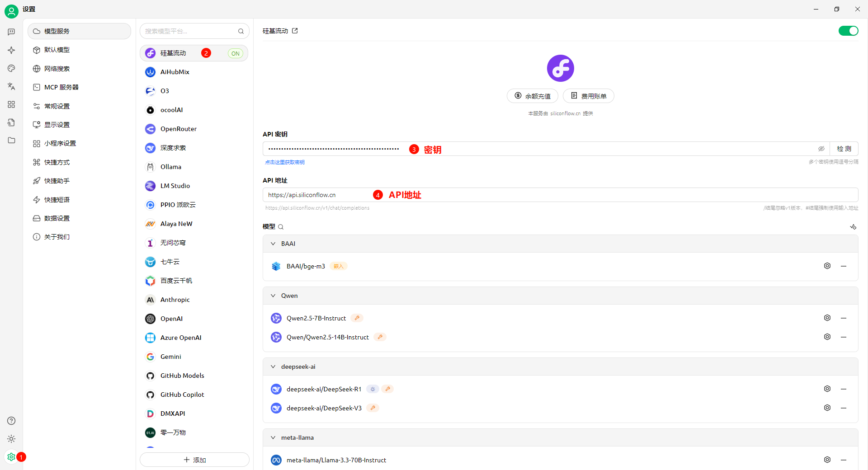Open settings for Qwen2.5-7B-Instruct
Image resolution: width=868 pixels, height=470 pixels.
(827, 318)
